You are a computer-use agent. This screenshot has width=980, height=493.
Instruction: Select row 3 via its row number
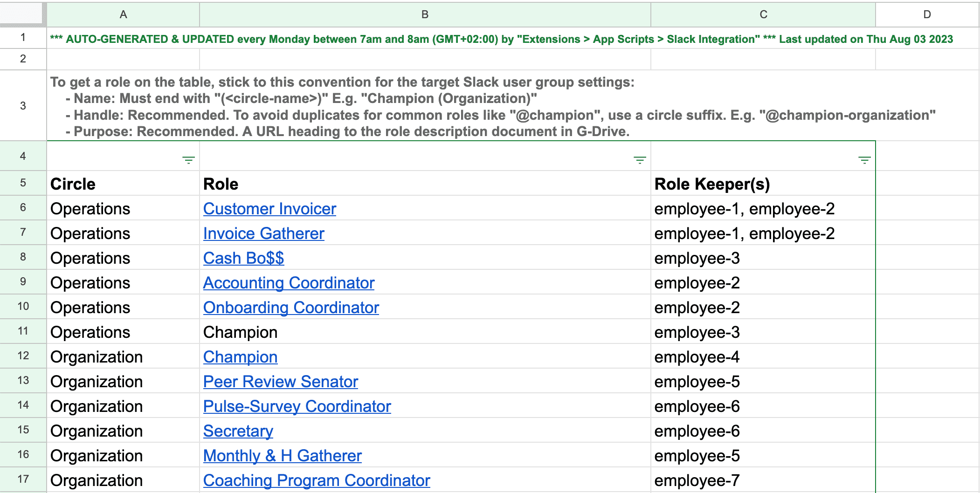[x=23, y=106]
